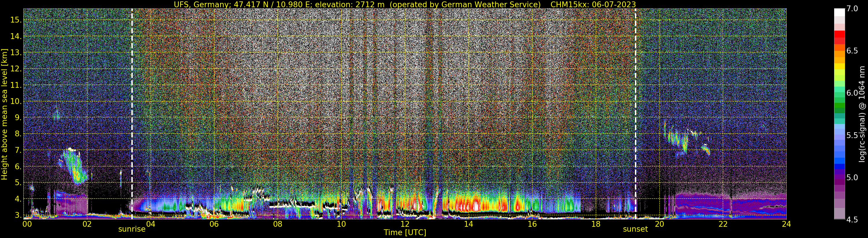Click the "08" time axis tick label
This screenshot has height=238, width=868.
pyautogui.click(x=278, y=224)
